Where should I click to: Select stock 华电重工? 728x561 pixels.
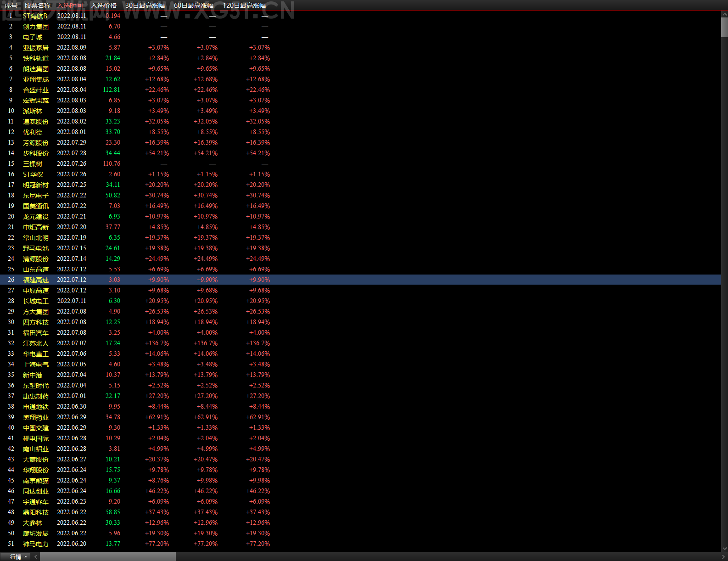(36, 354)
